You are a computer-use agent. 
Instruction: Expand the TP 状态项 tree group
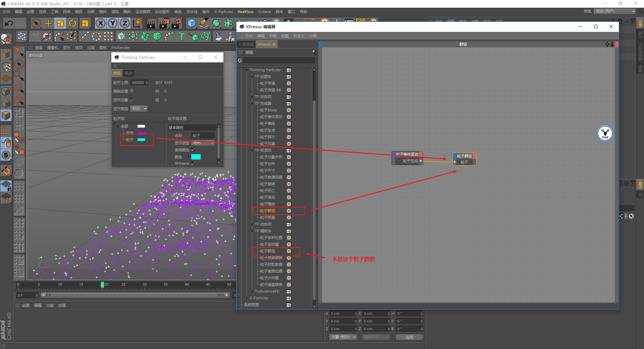click(x=252, y=97)
